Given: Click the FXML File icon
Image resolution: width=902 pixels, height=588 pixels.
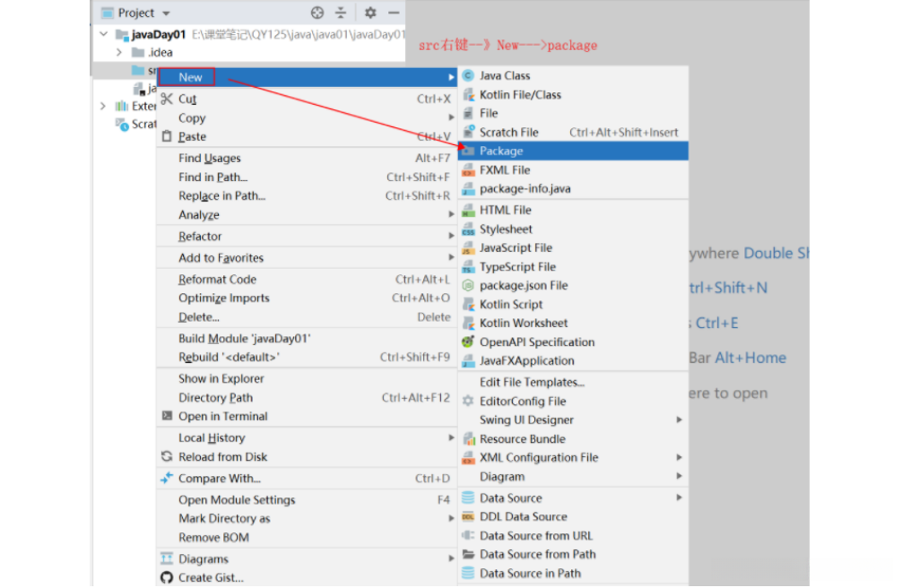Looking at the screenshot, I should coord(468,169).
